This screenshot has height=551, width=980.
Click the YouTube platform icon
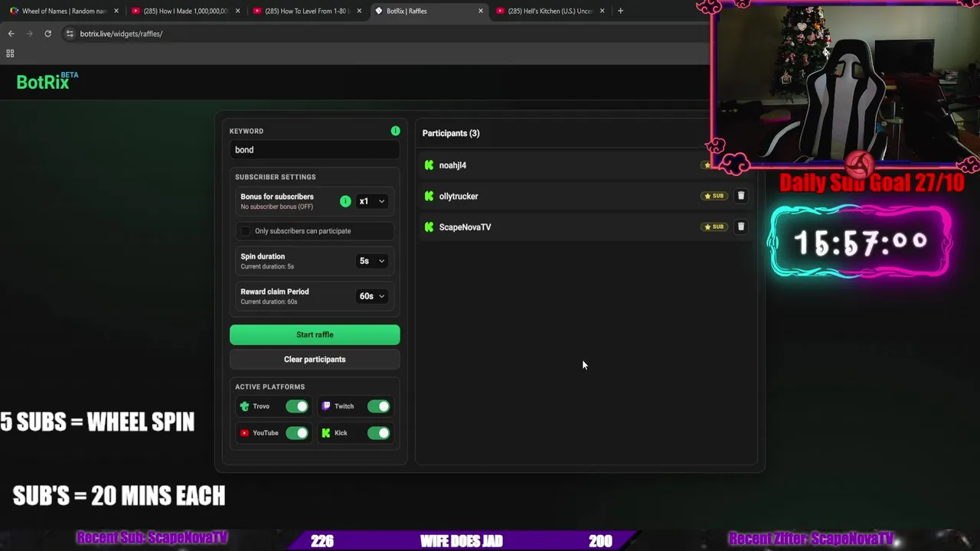[x=244, y=433]
